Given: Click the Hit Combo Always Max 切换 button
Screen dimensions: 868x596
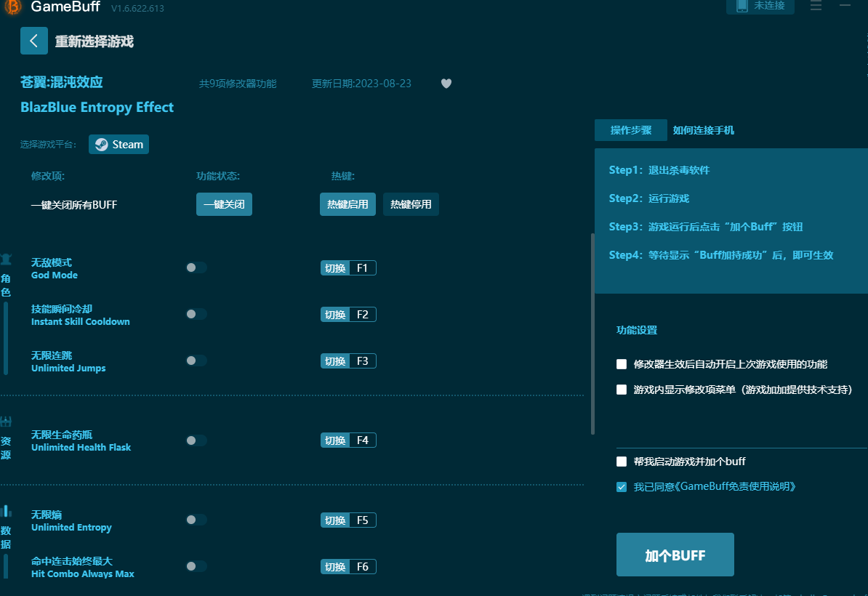Looking at the screenshot, I should [335, 567].
